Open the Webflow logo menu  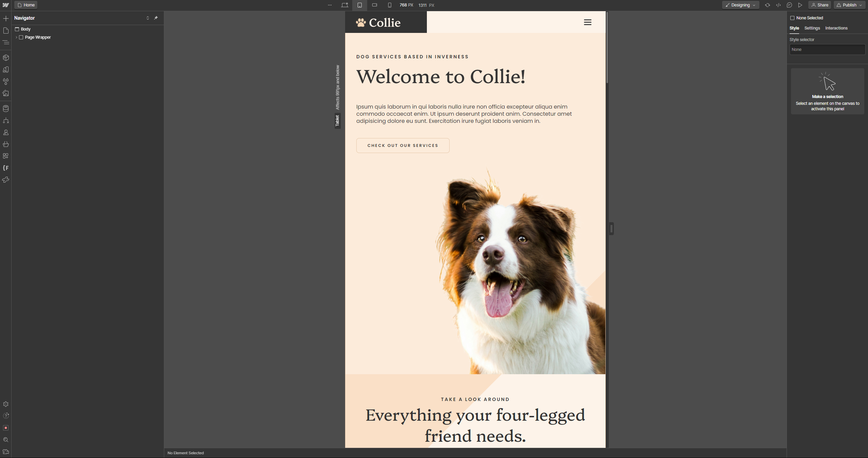tap(6, 5)
